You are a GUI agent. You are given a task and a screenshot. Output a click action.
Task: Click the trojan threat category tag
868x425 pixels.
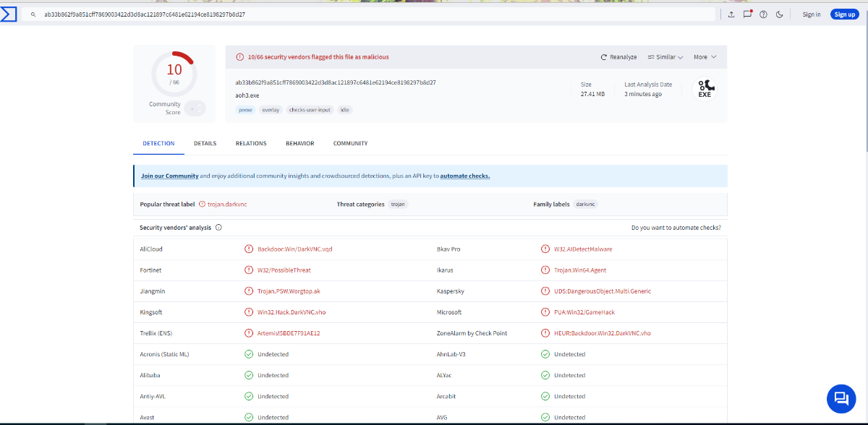(x=398, y=205)
